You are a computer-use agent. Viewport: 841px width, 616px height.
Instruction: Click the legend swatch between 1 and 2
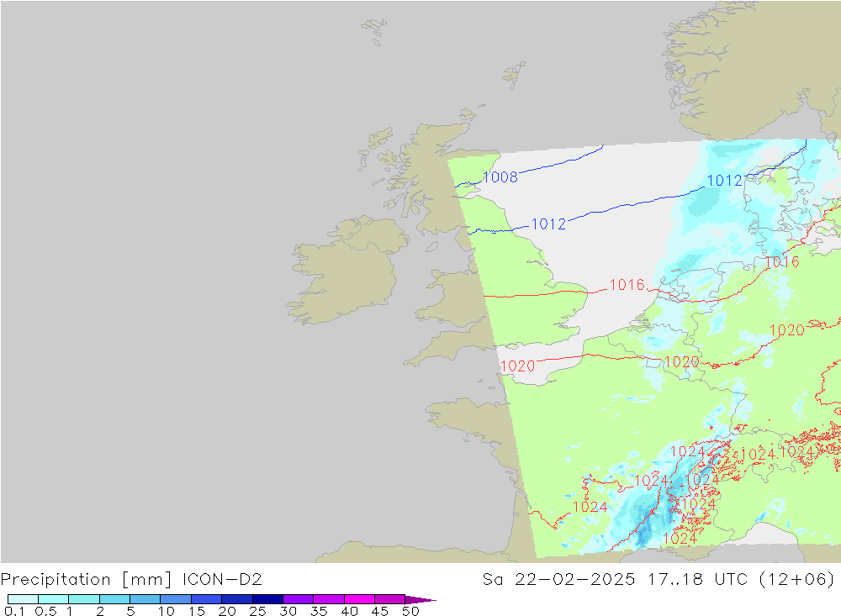84,599
